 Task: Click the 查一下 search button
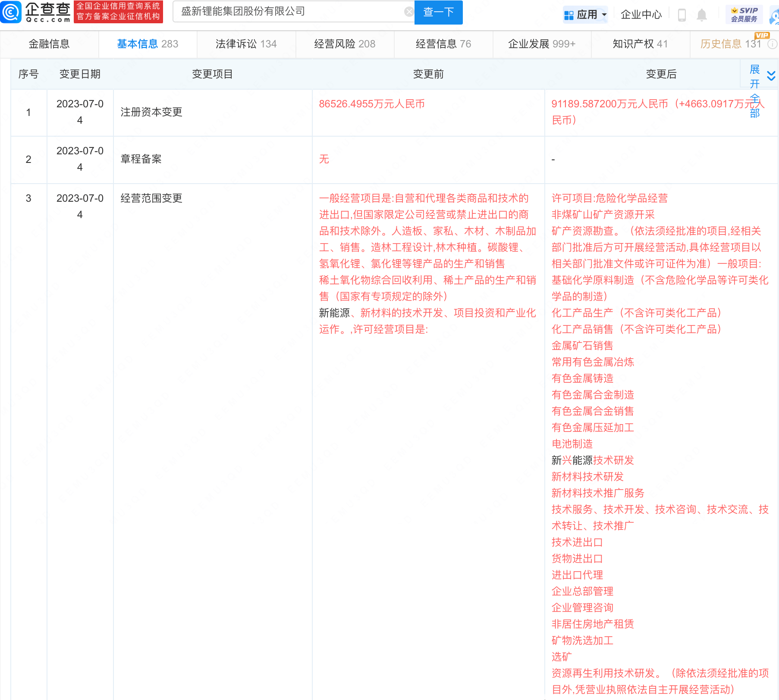[x=438, y=12]
